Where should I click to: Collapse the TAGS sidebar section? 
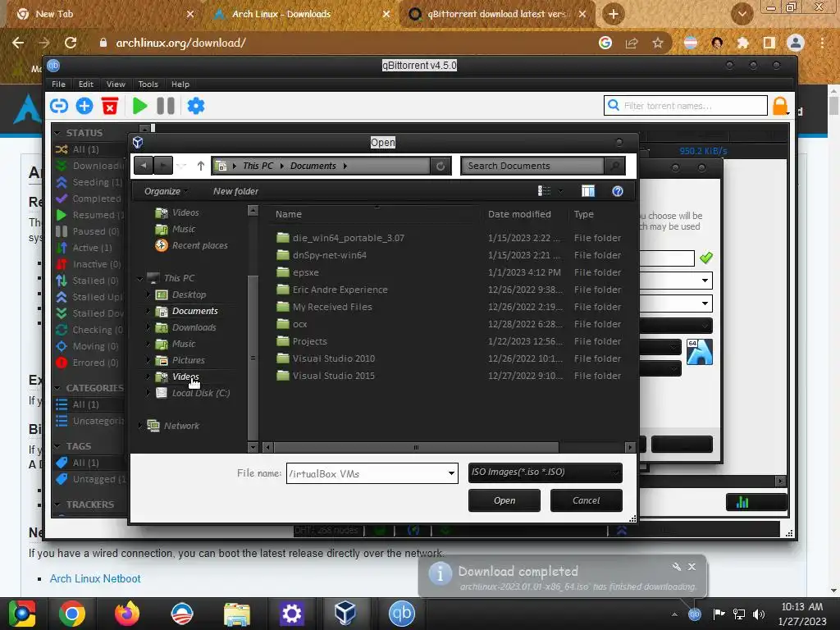pyautogui.click(x=58, y=446)
